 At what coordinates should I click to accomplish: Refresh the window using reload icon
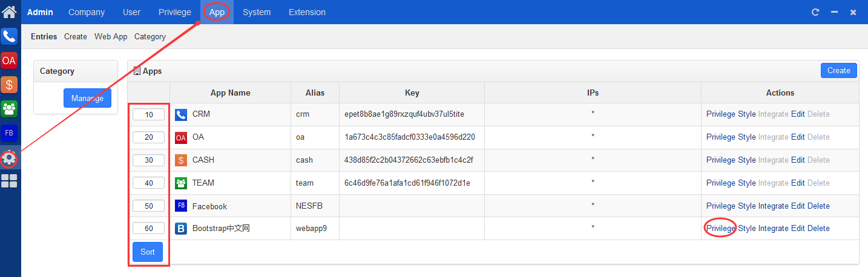tap(815, 12)
